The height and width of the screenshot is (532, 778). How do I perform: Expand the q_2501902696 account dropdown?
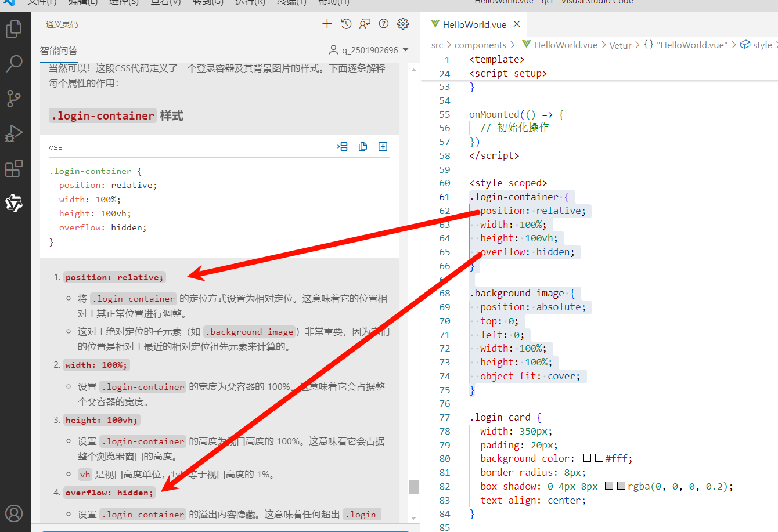pyautogui.click(x=369, y=50)
